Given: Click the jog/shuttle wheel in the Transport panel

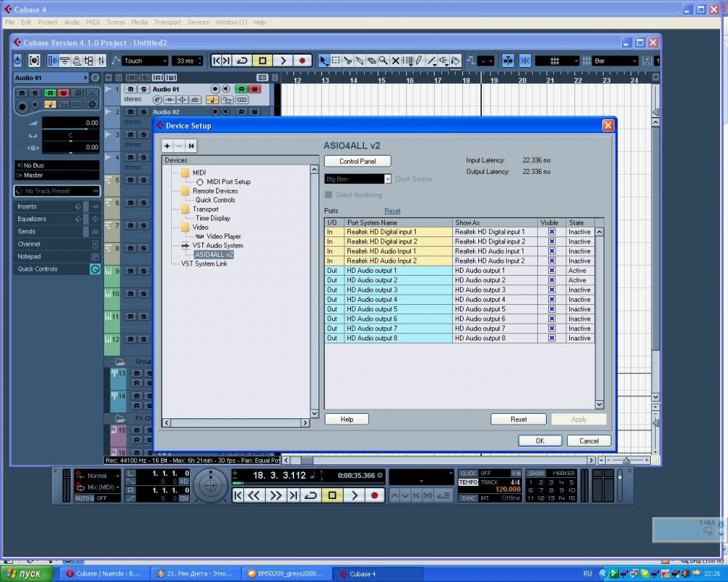Looking at the screenshot, I should click(x=211, y=485).
